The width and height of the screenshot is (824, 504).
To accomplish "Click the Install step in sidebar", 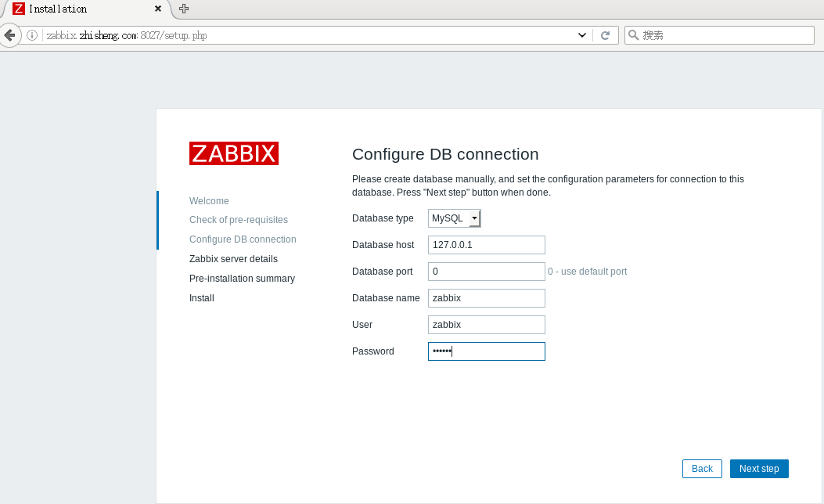I will point(202,298).
